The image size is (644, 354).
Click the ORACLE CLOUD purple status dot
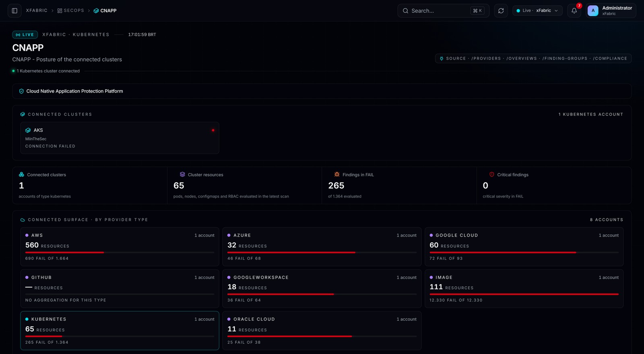click(x=229, y=319)
